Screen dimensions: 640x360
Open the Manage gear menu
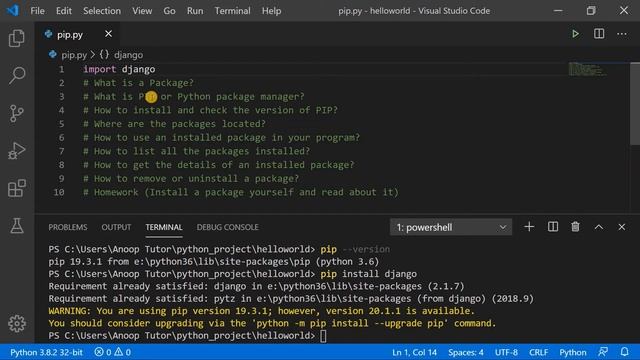click(17, 323)
